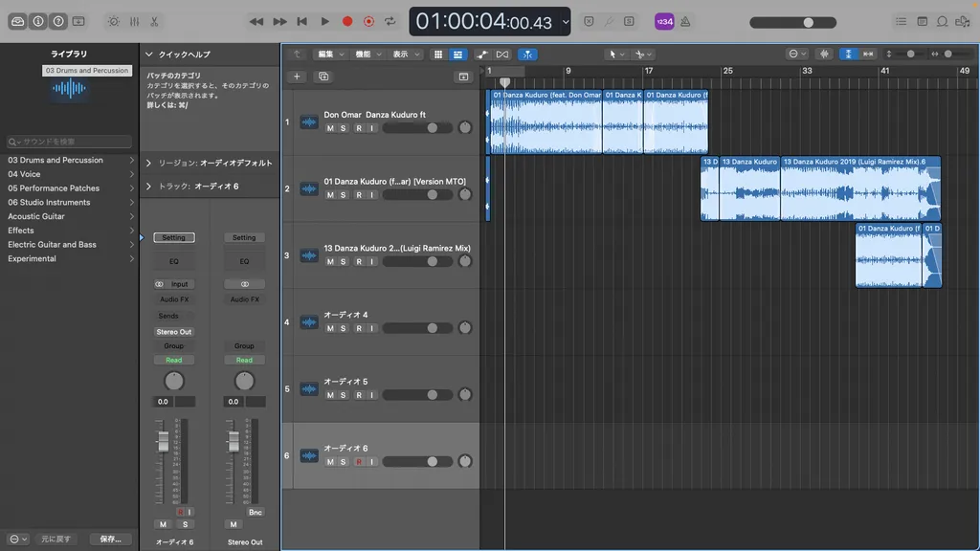Select the 13 Danza Kuduro 2019 (Luigi Ramirez Mix).6 region
This screenshot has width=980, height=551.
(x=860, y=188)
